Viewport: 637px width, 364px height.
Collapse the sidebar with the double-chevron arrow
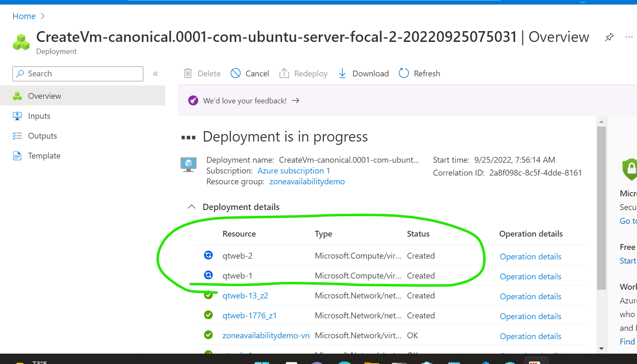click(x=155, y=73)
